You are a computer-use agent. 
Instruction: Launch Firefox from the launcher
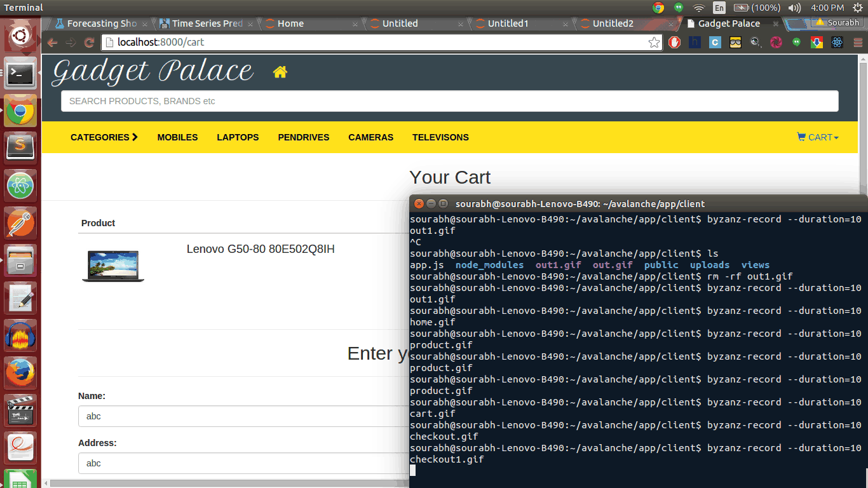pyautogui.click(x=20, y=372)
